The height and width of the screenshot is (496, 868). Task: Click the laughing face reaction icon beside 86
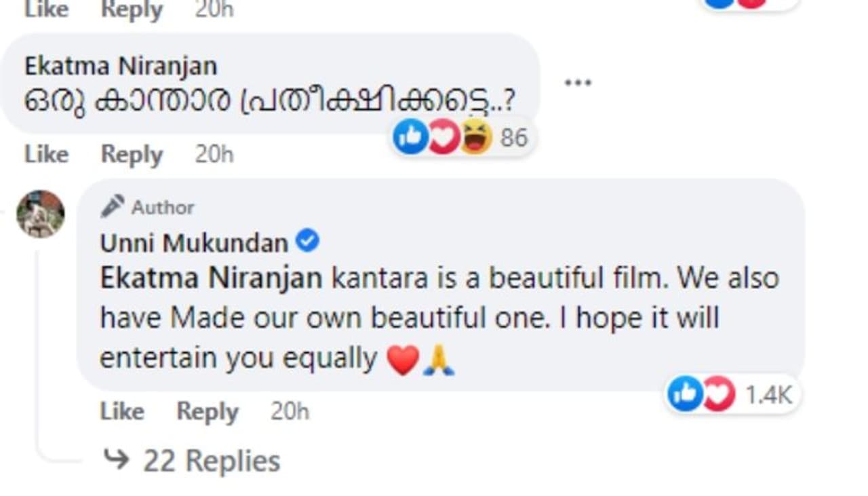(476, 138)
